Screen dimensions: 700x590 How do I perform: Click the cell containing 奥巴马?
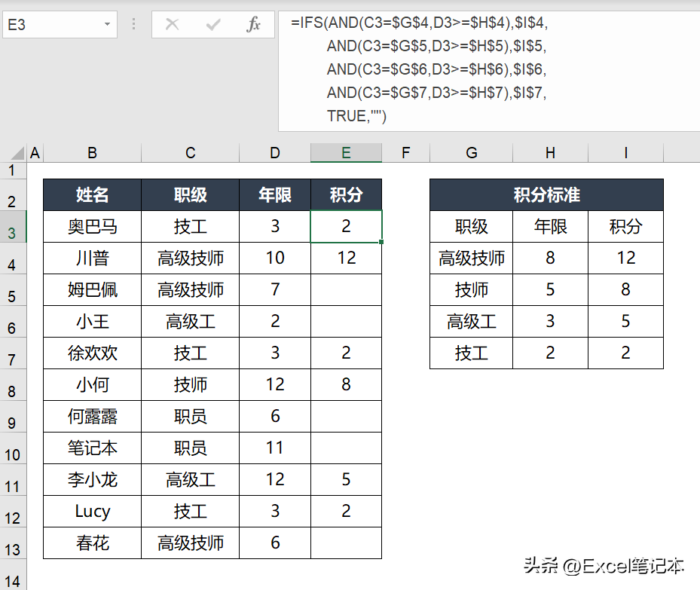(92, 227)
